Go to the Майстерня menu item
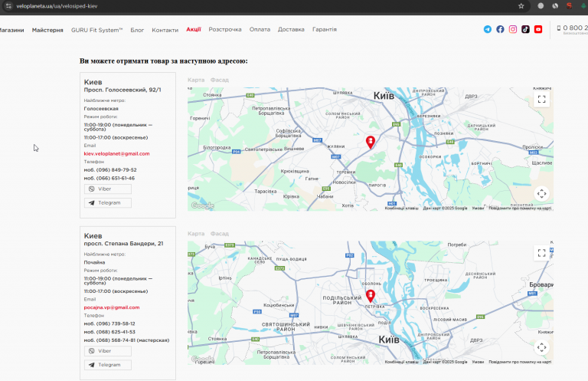Viewport: 588px width, 381px height. tap(47, 30)
